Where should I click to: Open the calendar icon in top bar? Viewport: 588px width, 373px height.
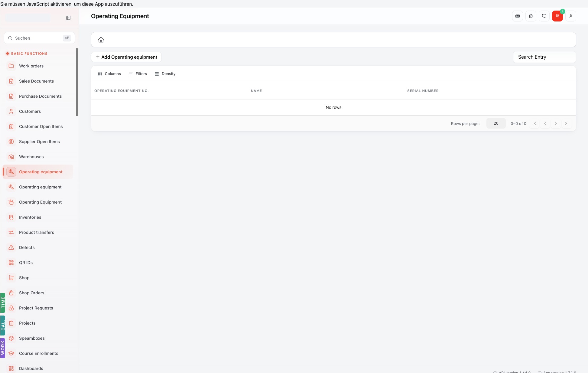coord(531,16)
